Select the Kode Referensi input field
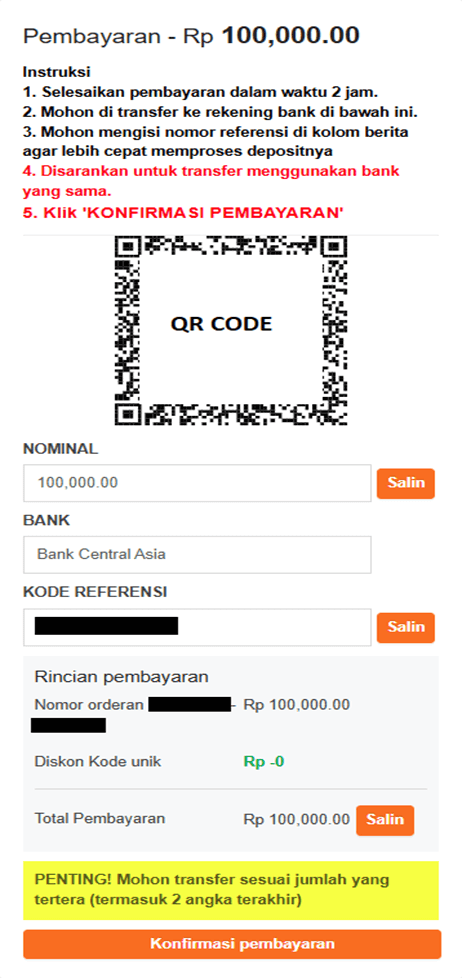 (197, 627)
